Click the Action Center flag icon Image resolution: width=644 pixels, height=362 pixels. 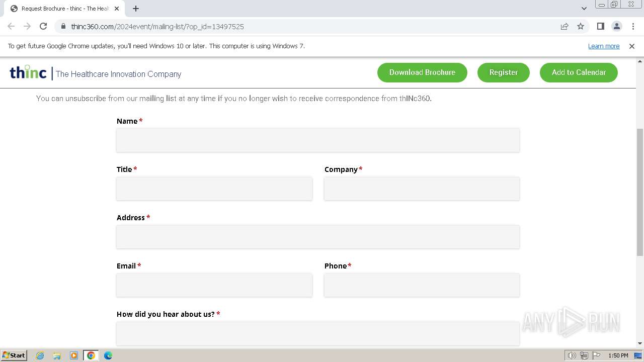pos(596,355)
